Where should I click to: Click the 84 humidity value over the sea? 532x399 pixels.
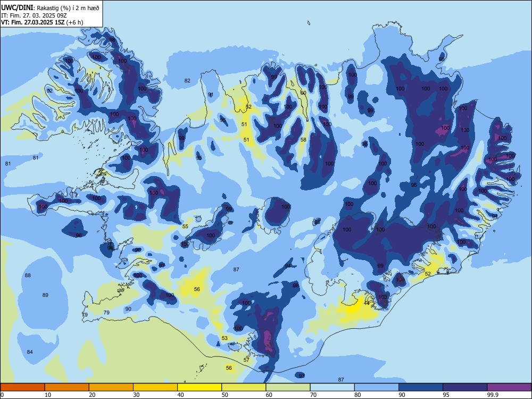(x=30, y=352)
